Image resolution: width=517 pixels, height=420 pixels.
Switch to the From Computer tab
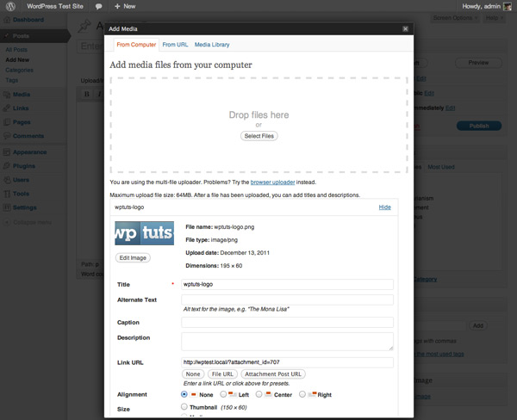(136, 45)
